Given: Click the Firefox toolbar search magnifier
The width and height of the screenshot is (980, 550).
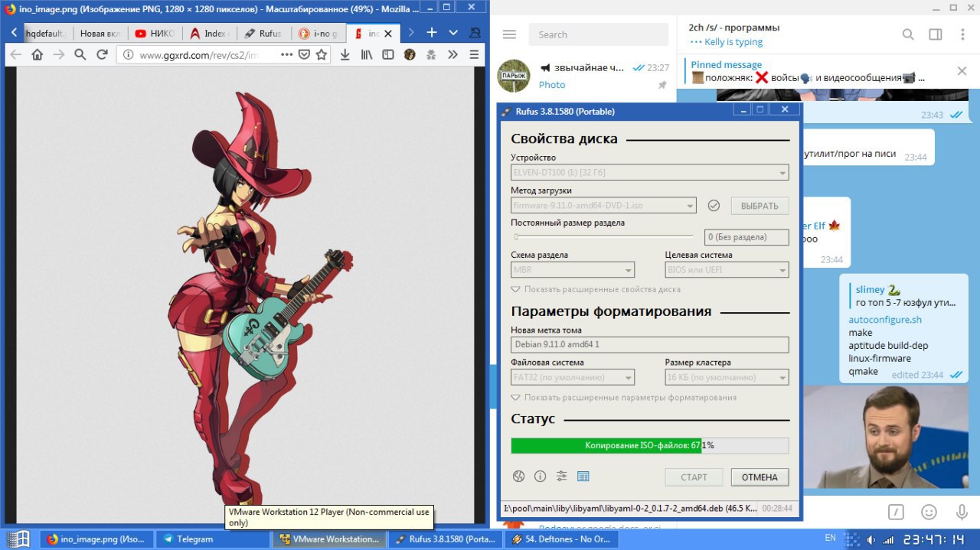Looking at the screenshot, I should [x=80, y=55].
